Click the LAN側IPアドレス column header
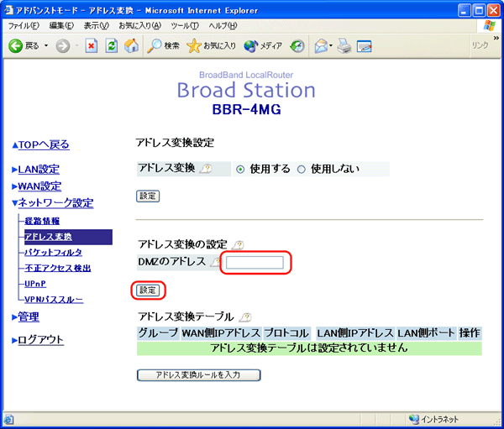The height and width of the screenshot is (429, 504). click(355, 333)
